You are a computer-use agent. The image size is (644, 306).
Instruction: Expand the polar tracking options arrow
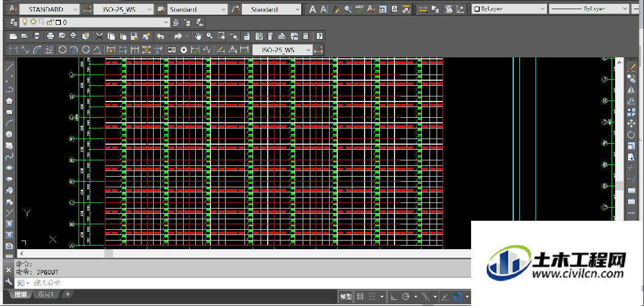416,296
